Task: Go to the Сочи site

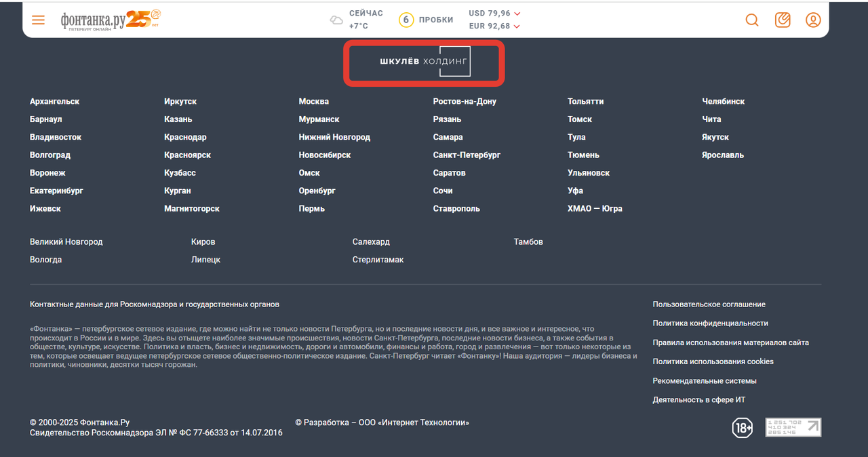Action: pos(443,191)
